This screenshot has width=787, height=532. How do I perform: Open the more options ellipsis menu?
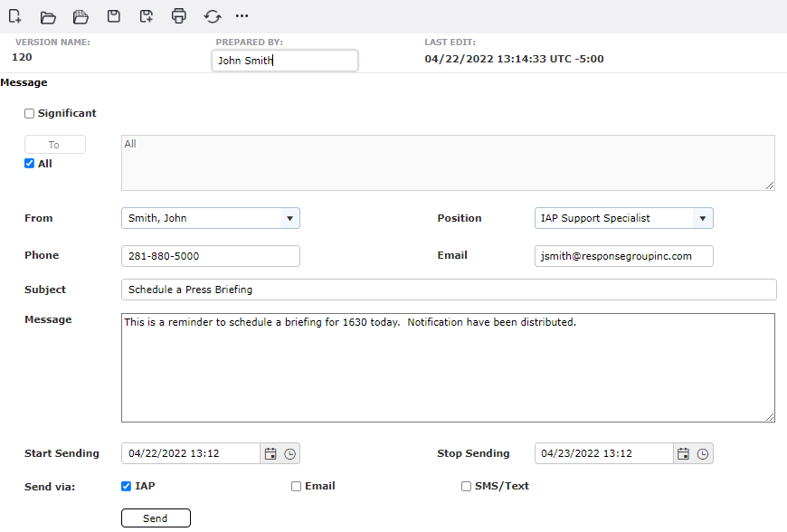click(x=242, y=16)
